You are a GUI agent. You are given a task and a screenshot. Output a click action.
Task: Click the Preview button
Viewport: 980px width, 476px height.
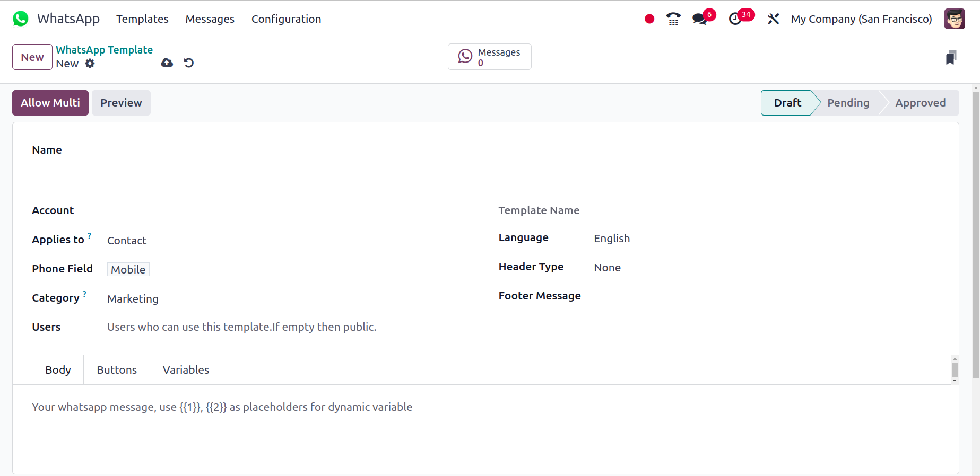(121, 103)
